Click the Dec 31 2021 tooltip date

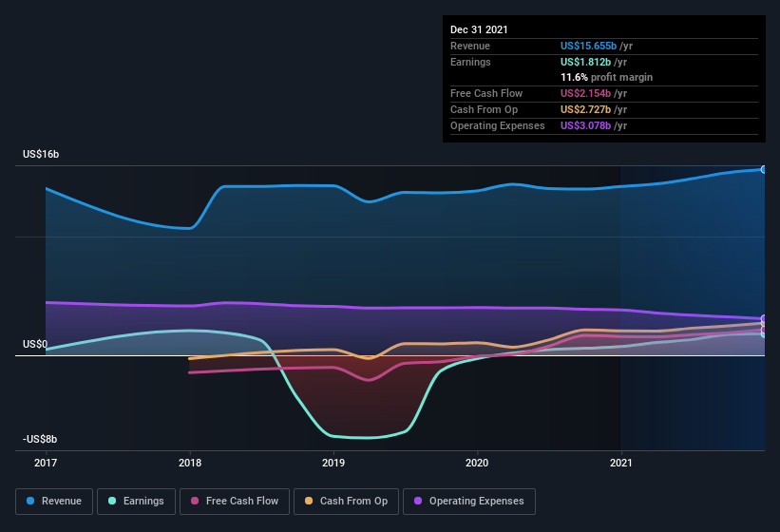click(x=479, y=29)
